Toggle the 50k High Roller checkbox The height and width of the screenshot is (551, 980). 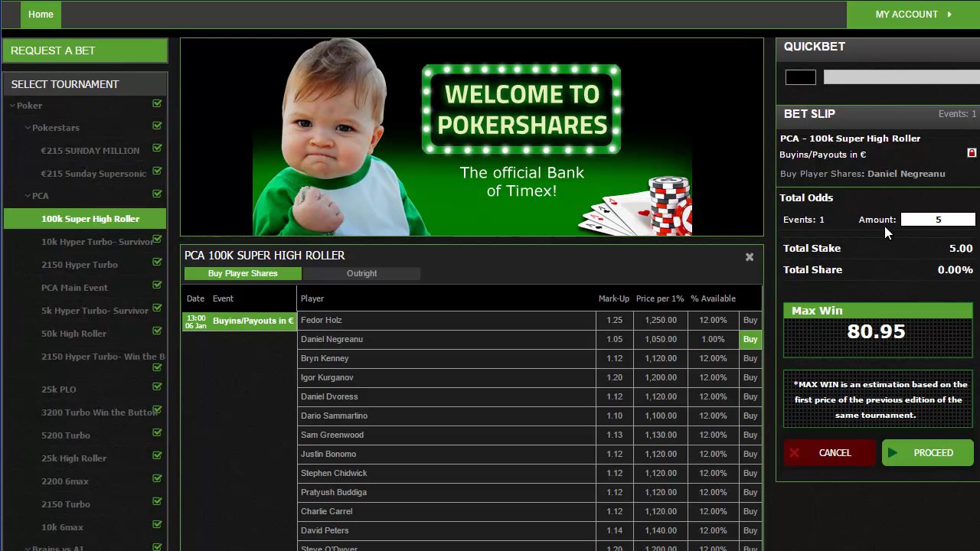click(157, 331)
